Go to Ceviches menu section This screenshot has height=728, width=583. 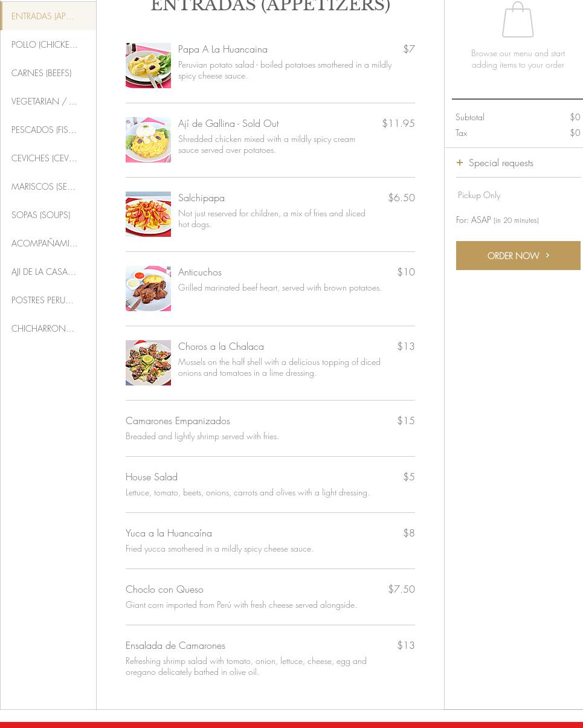tap(44, 158)
